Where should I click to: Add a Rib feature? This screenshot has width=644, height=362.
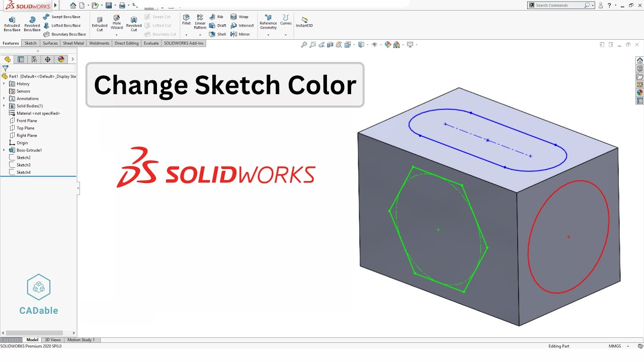pyautogui.click(x=216, y=17)
